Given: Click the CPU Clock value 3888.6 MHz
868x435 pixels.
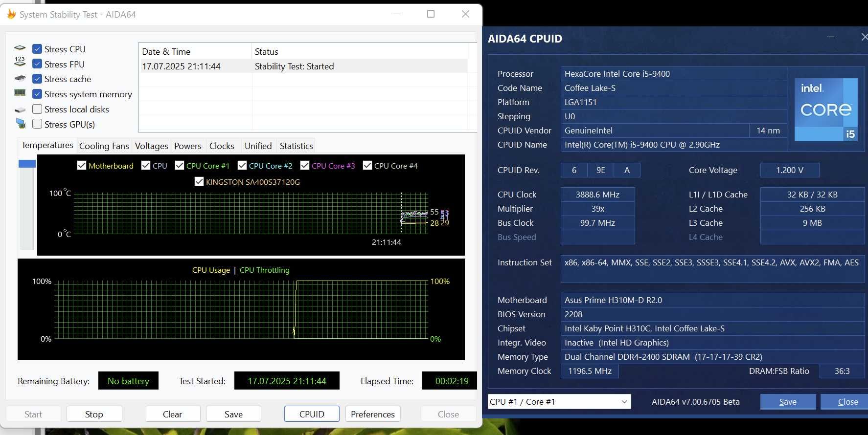Looking at the screenshot, I should 597,195.
